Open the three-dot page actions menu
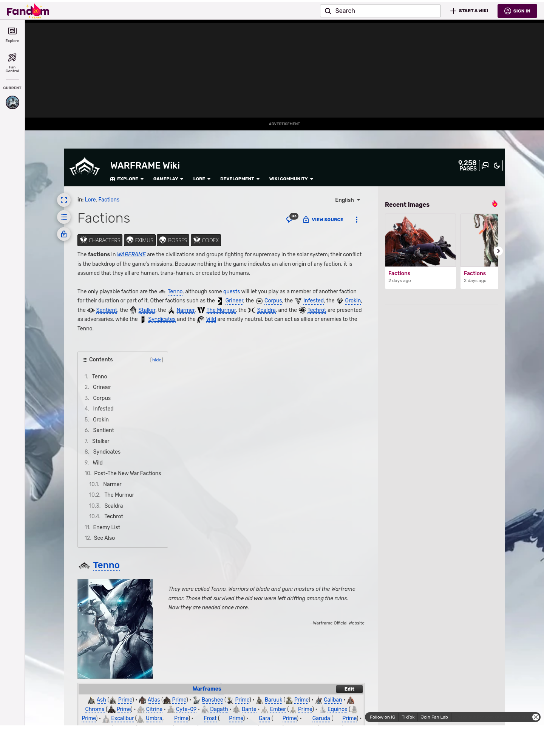This screenshot has height=756, width=544. coord(356,220)
